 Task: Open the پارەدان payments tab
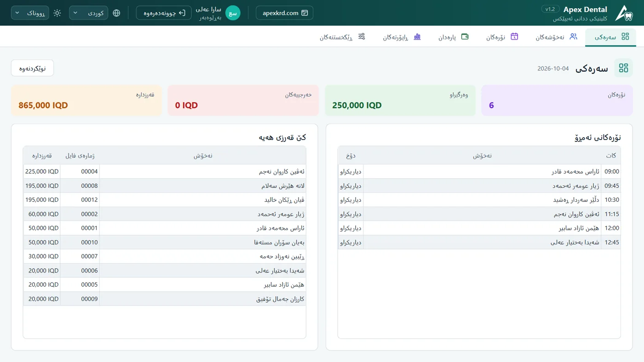[x=453, y=37]
